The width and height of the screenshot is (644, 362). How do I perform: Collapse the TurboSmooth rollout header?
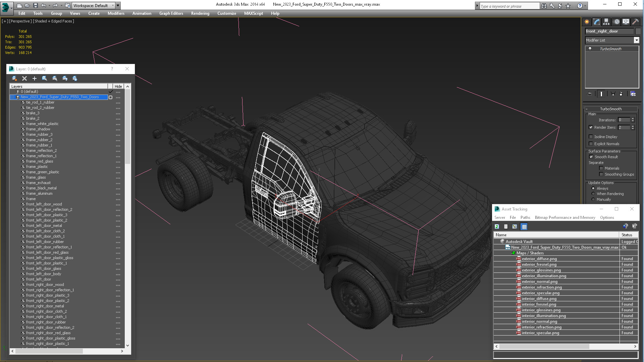(x=611, y=109)
